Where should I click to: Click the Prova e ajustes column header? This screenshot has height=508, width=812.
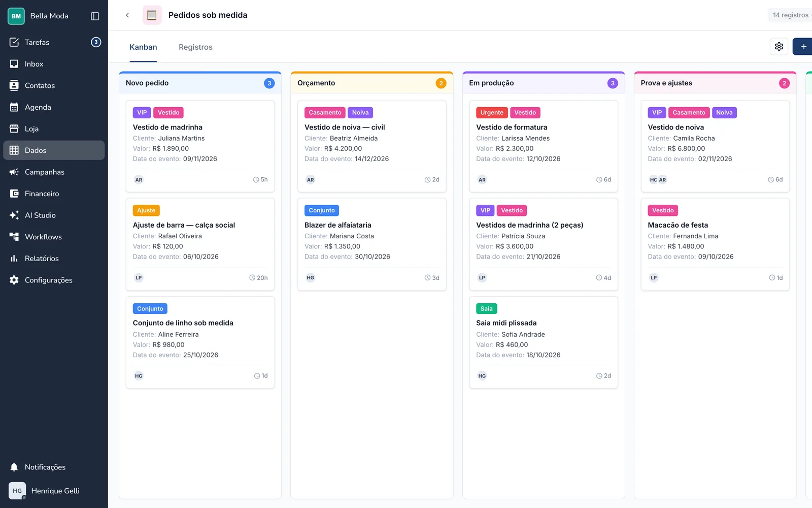pos(715,83)
